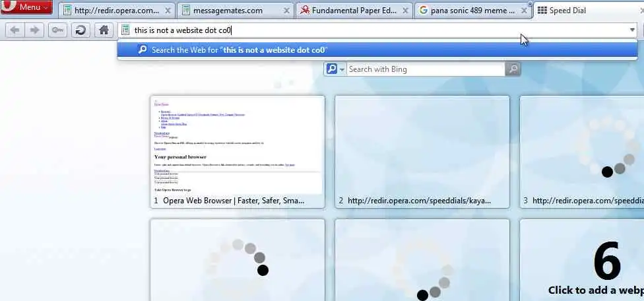Go forward with the Forward arrow
This screenshot has height=301, width=644.
[35, 30]
